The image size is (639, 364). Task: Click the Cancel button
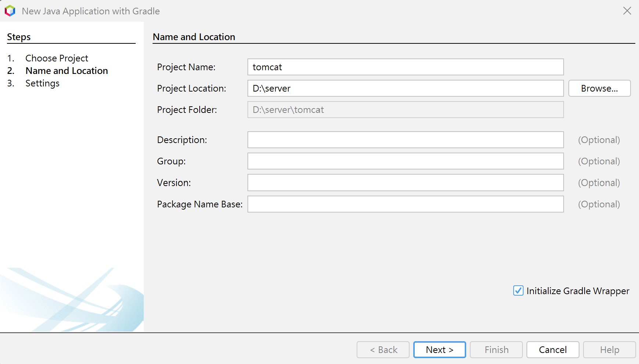point(552,350)
